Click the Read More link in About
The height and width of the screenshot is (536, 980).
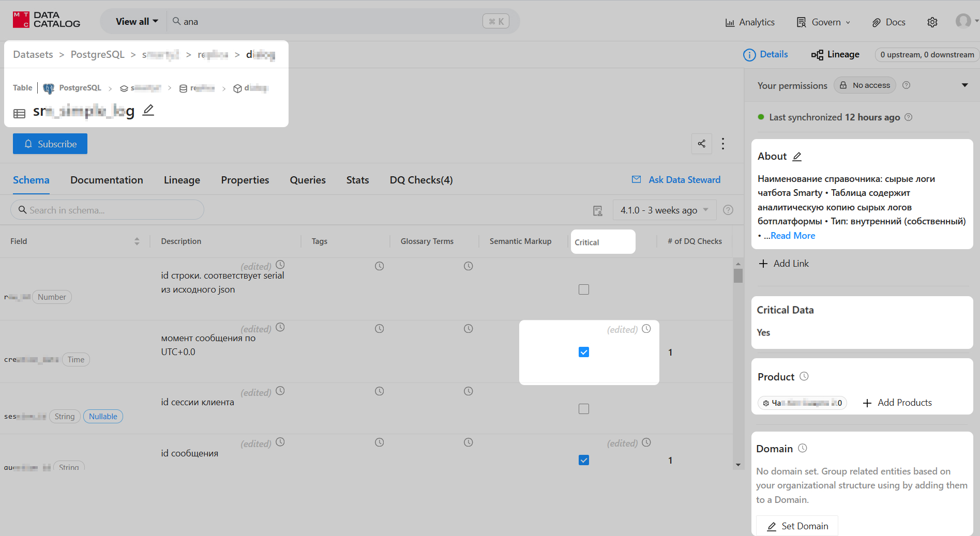792,236
